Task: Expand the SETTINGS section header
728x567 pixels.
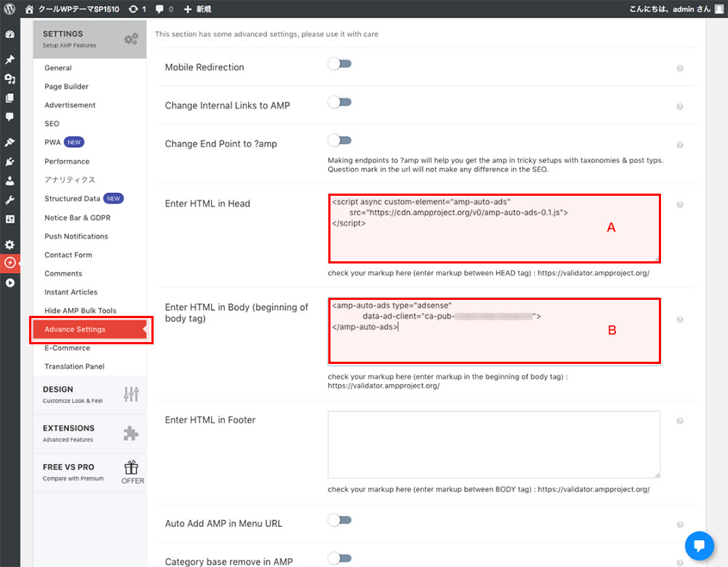Action: point(90,39)
